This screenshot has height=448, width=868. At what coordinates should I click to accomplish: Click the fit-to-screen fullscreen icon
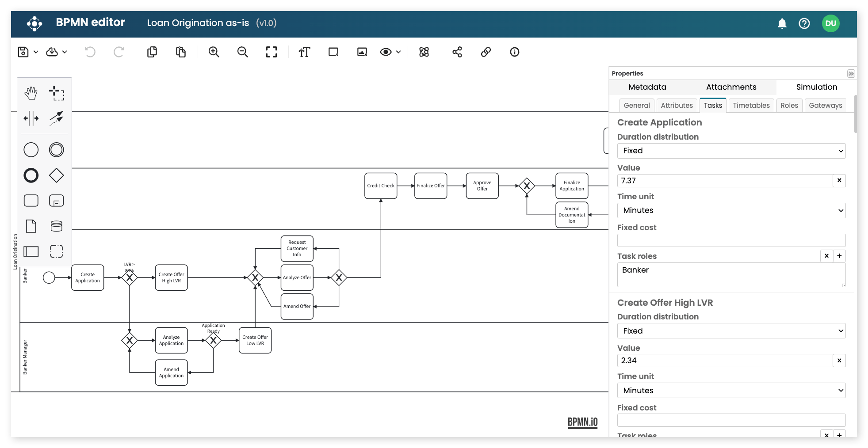click(x=271, y=52)
